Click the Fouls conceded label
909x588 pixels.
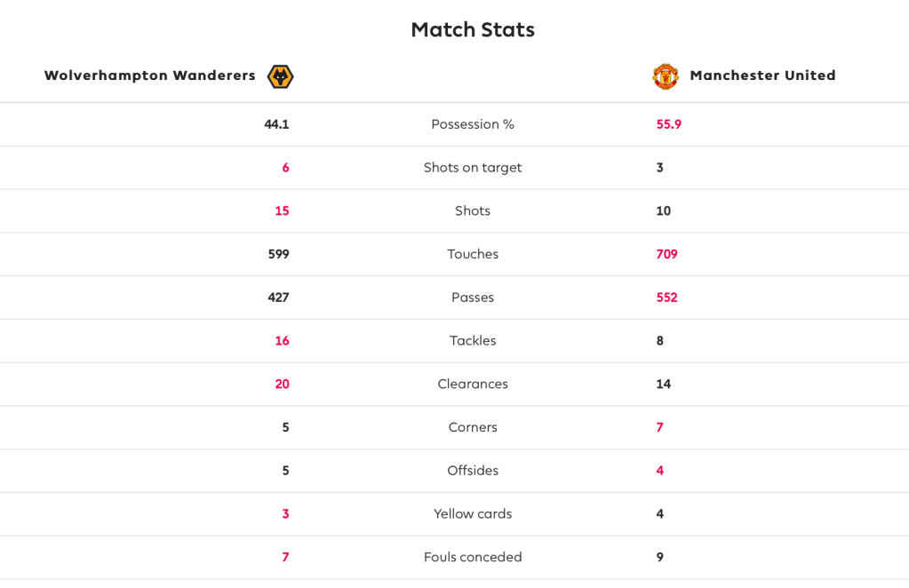tap(473, 558)
